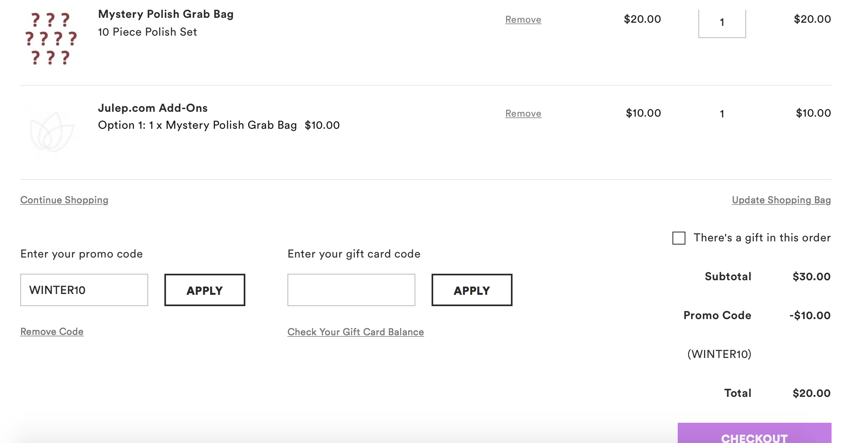The height and width of the screenshot is (443, 868).
Task: Click the order Total amount $20.00
Action: click(811, 393)
